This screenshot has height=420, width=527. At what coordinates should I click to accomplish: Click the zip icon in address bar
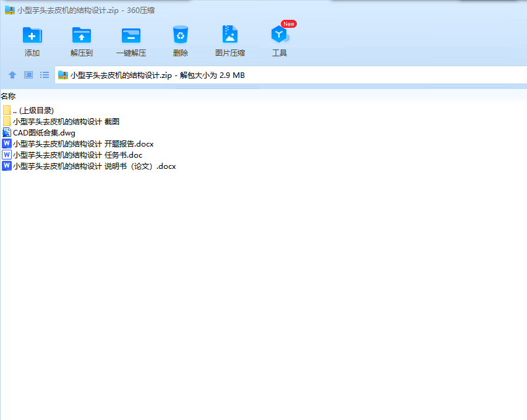pos(63,75)
